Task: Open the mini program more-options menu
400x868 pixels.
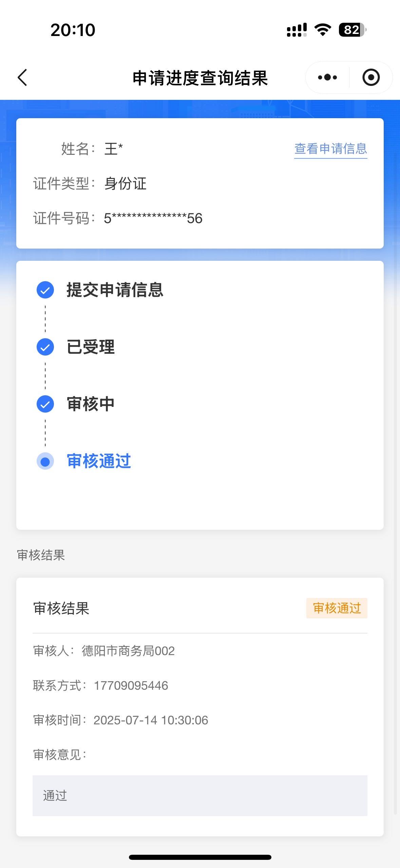Action: 327,77
